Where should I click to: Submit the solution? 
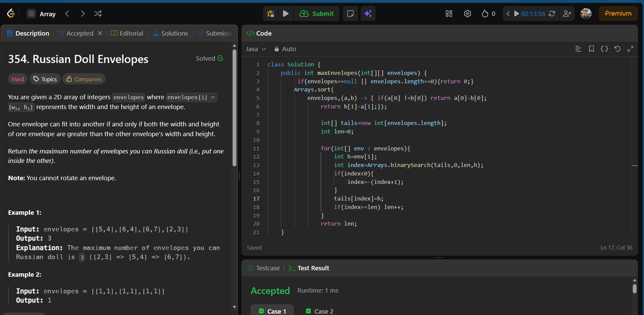pos(317,14)
